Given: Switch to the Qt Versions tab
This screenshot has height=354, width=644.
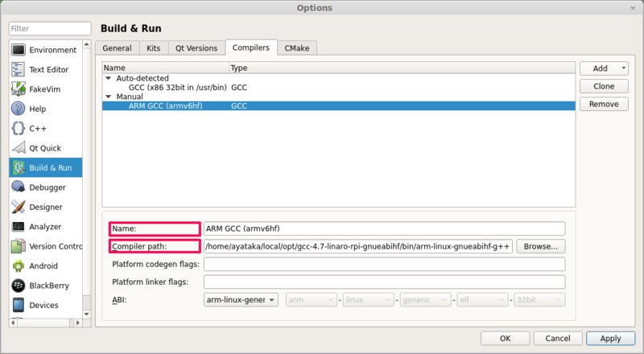Looking at the screenshot, I should 196,48.
